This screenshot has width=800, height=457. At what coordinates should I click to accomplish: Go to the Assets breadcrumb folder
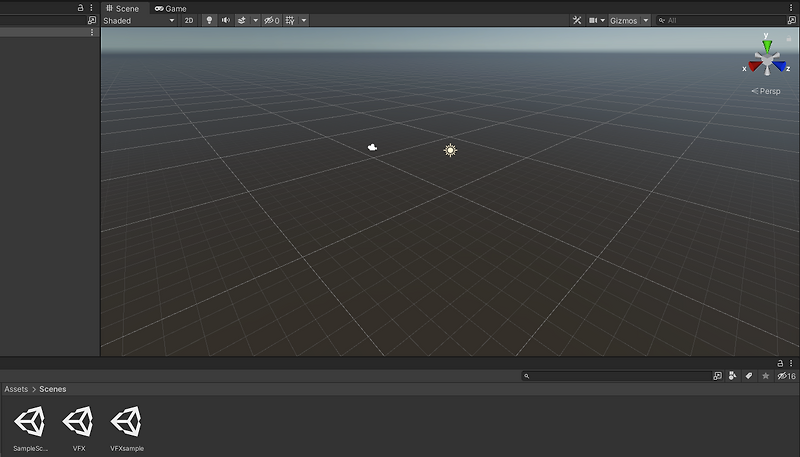tap(16, 389)
